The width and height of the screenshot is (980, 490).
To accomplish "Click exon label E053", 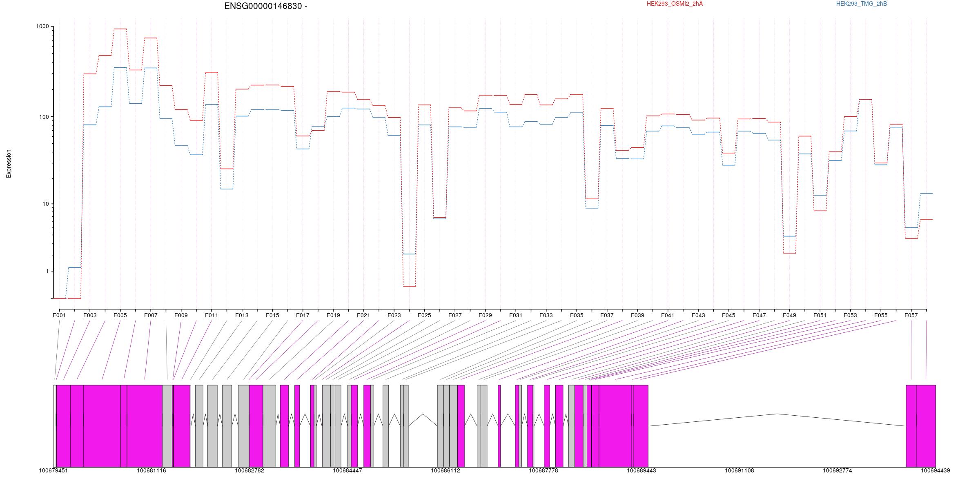I will (x=850, y=315).
